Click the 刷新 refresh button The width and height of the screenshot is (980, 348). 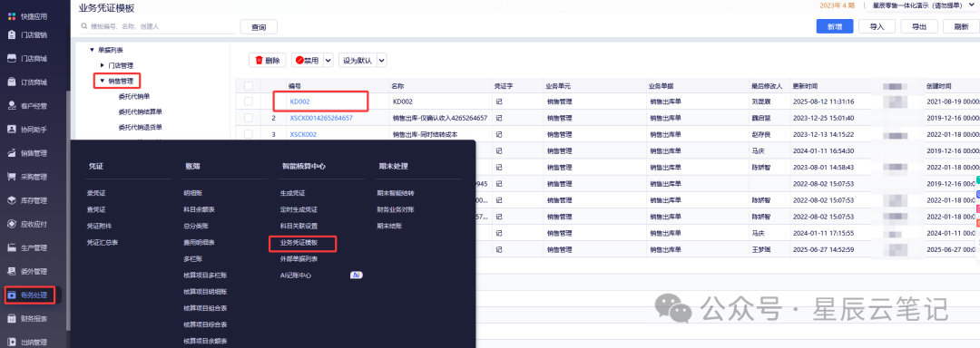(x=961, y=26)
